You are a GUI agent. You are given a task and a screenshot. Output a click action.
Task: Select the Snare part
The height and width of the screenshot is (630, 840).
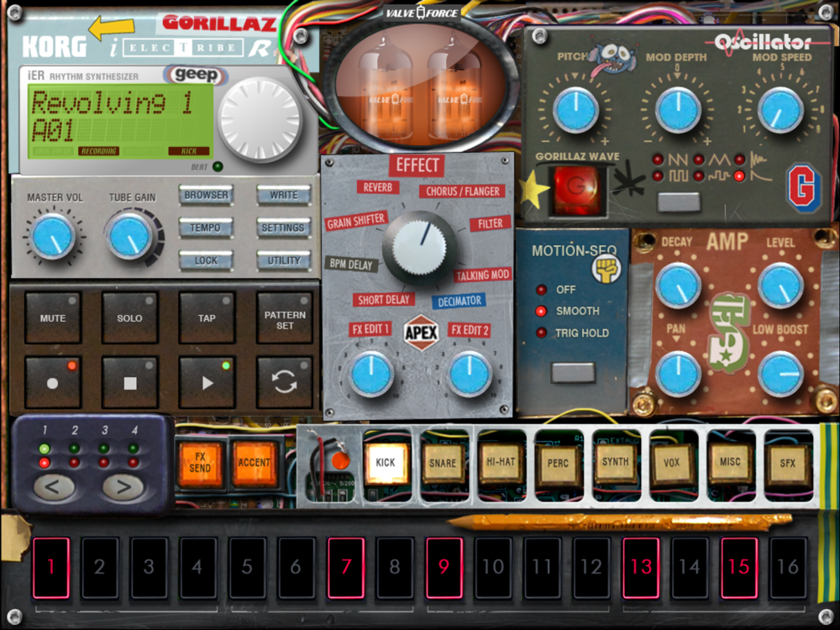tap(443, 462)
